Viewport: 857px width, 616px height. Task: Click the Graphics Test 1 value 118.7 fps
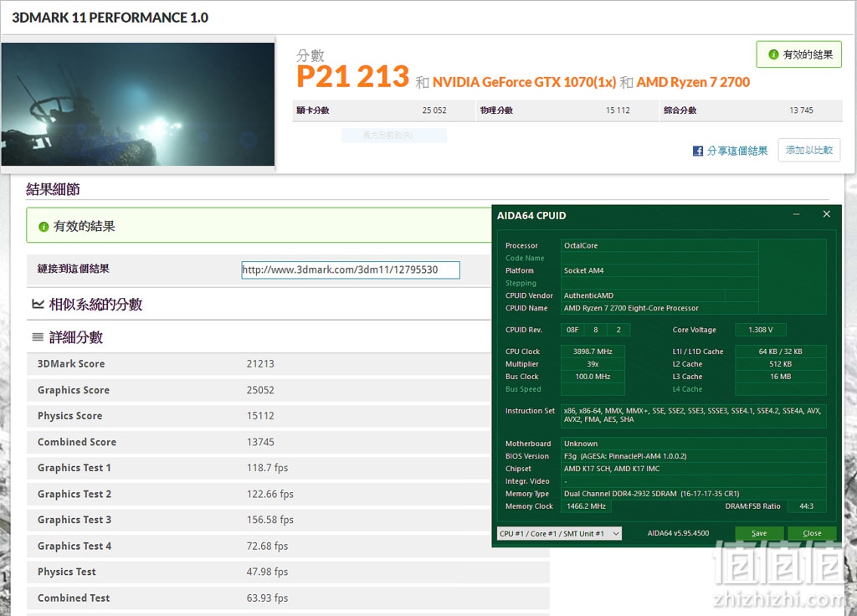pos(267,468)
